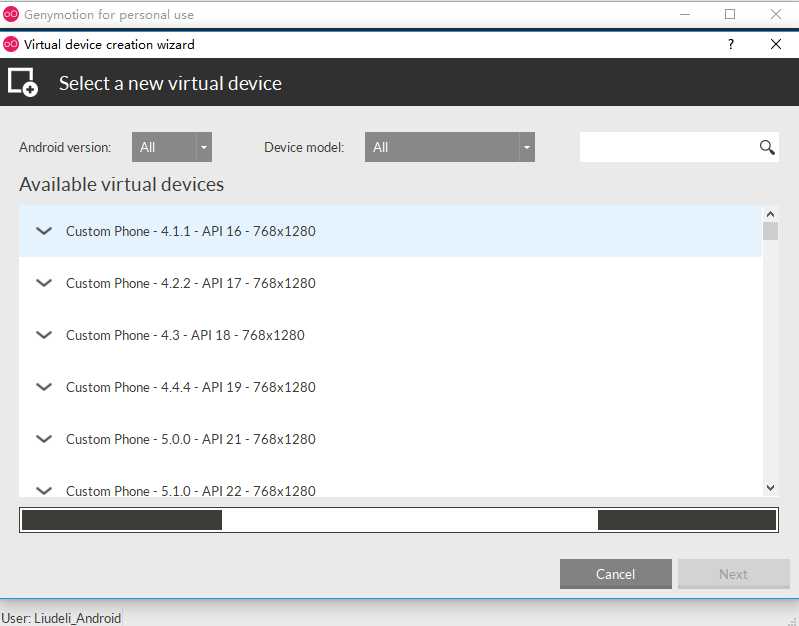The image size is (799, 626).
Task: Maximize the Genymotion main window
Action: 730,14
